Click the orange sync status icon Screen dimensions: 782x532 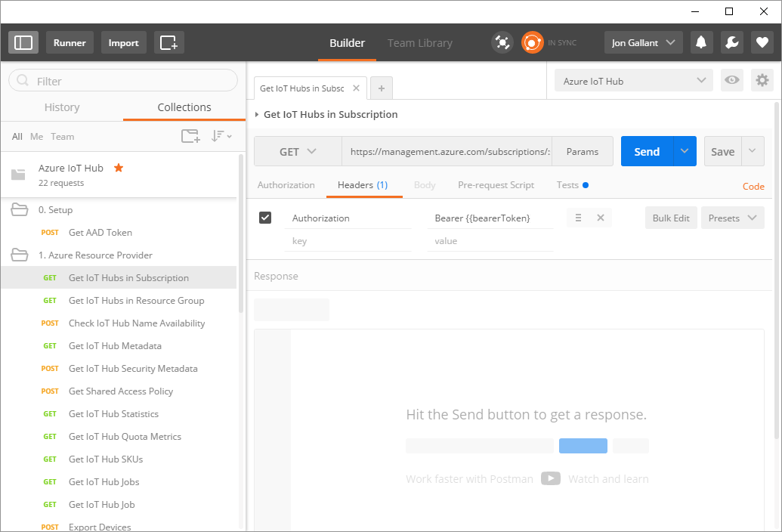click(x=532, y=42)
